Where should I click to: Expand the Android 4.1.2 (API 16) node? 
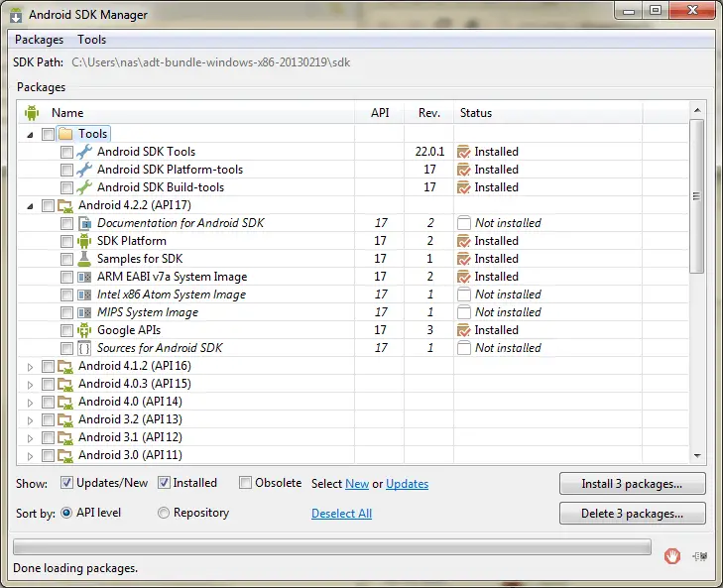coord(29,367)
